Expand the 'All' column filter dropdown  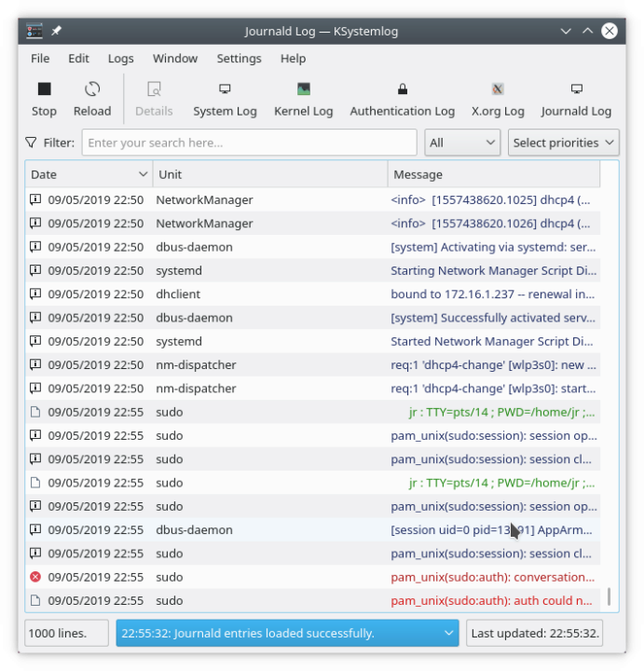point(462,143)
